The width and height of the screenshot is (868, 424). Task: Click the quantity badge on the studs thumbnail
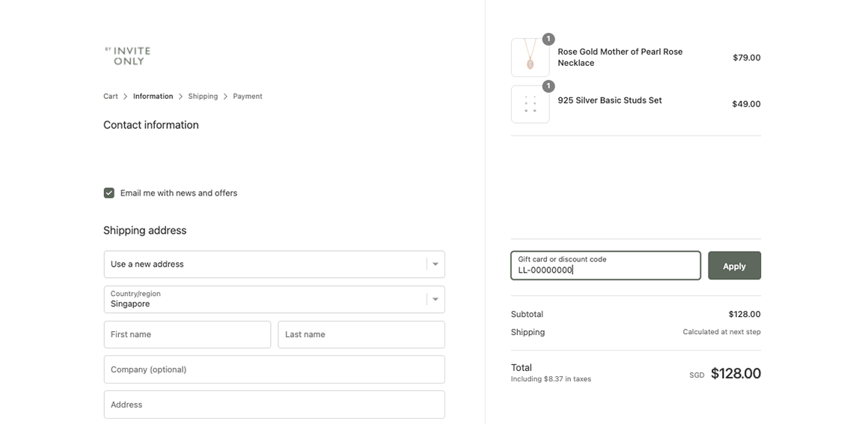548,86
